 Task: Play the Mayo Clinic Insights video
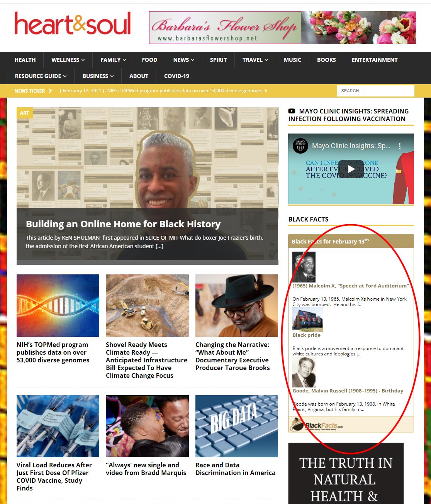tap(351, 169)
